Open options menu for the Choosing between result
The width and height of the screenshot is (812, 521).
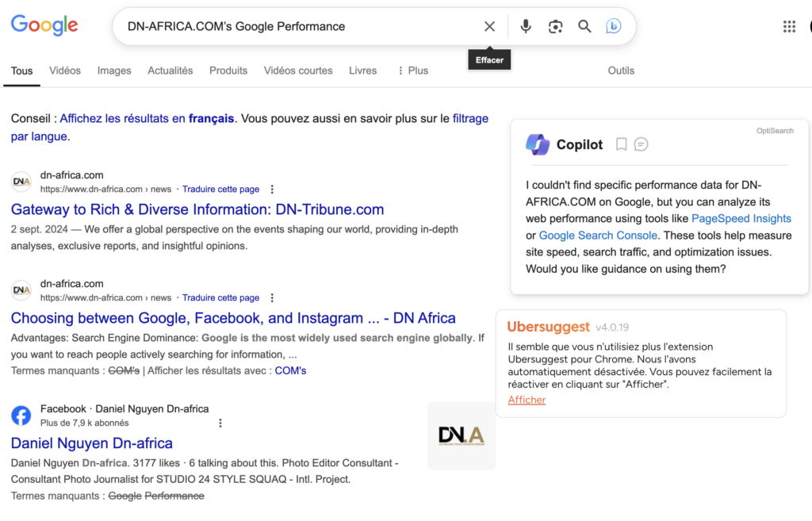point(273,298)
